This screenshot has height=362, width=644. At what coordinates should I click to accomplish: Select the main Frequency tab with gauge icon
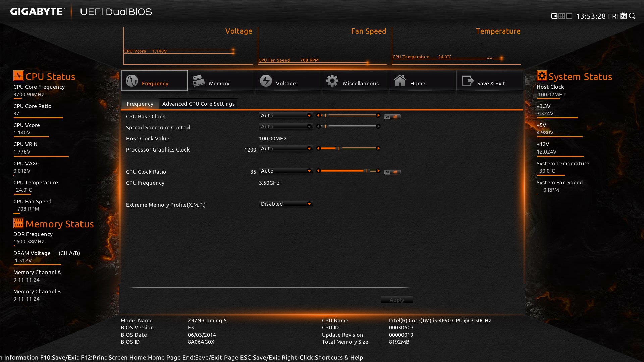click(154, 80)
